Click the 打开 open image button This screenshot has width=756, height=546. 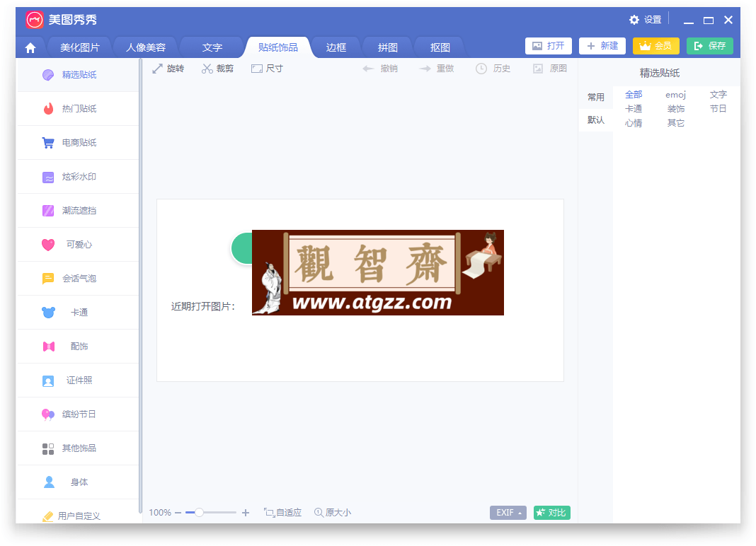click(549, 46)
